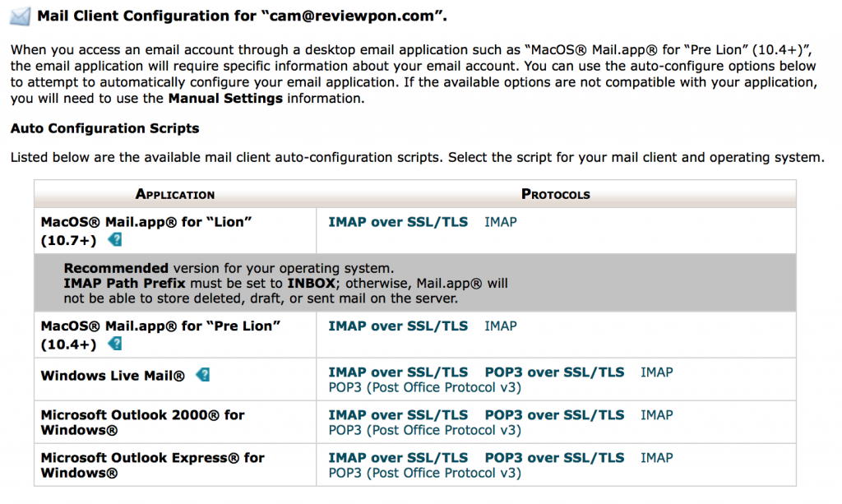
Task: Select plain IMAP for Mail.app Lion
Action: point(501,222)
